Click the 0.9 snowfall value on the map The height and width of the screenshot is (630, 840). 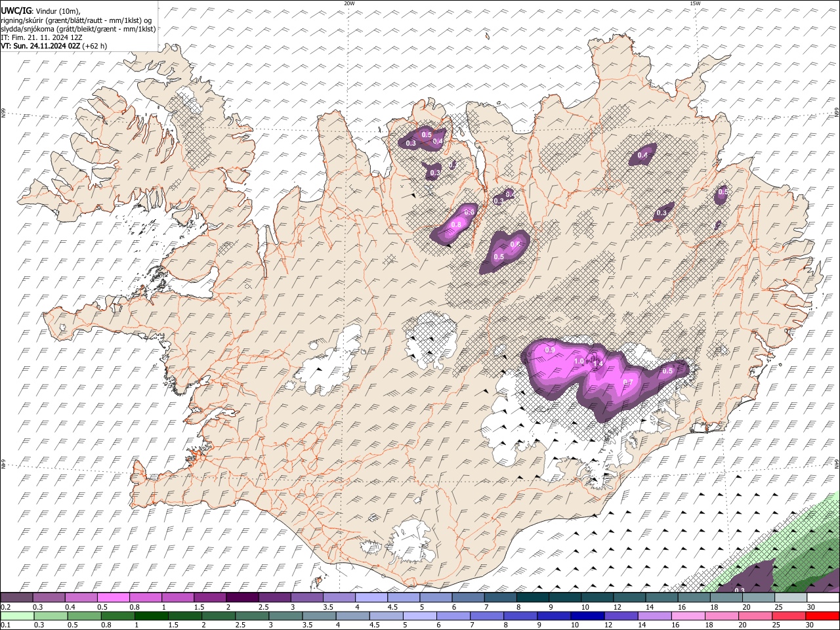click(x=550, y=350)
